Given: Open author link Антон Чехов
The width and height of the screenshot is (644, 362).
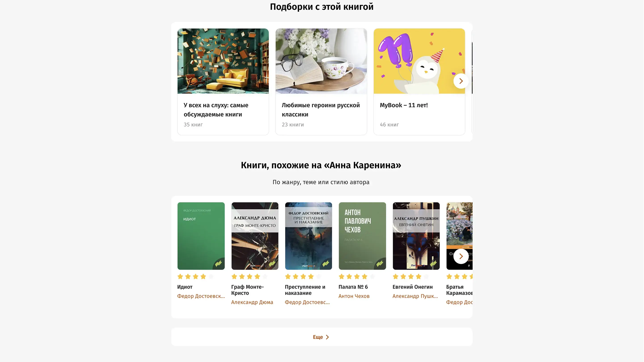Looking at the screenshot, I should 354,296.
